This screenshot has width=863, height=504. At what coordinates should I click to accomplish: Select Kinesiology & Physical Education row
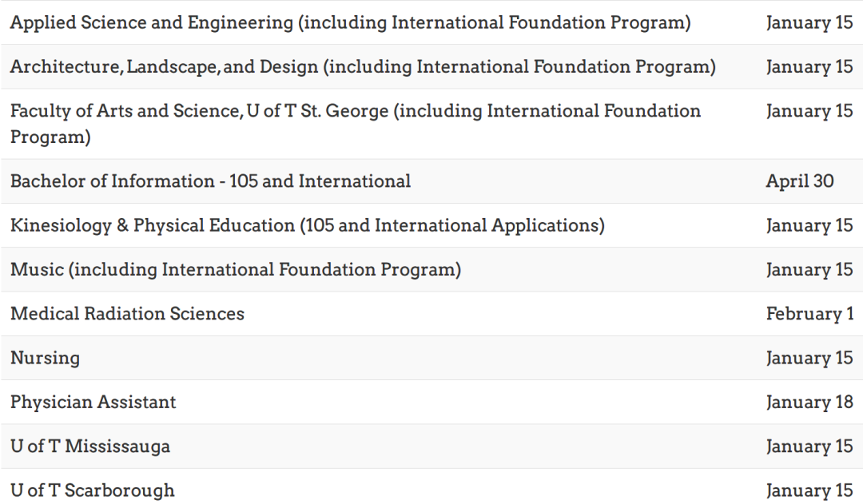click(431, 225)
